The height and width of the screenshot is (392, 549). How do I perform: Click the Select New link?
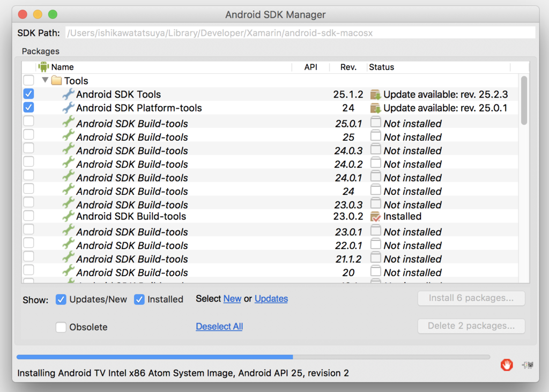(232, 299)
